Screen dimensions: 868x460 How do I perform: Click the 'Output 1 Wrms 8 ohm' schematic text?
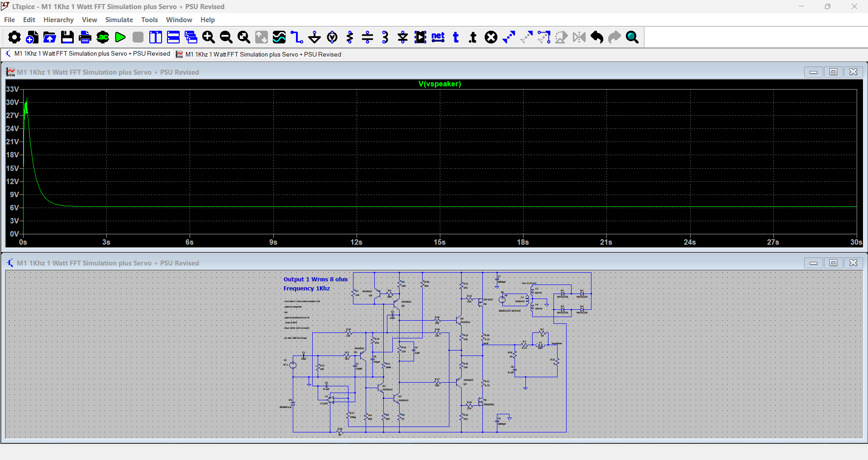click(315, 280)
